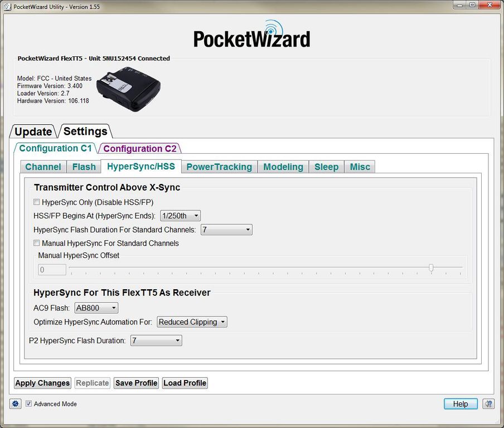Switch to the PowerTracking tab

(x=219, y=167)
